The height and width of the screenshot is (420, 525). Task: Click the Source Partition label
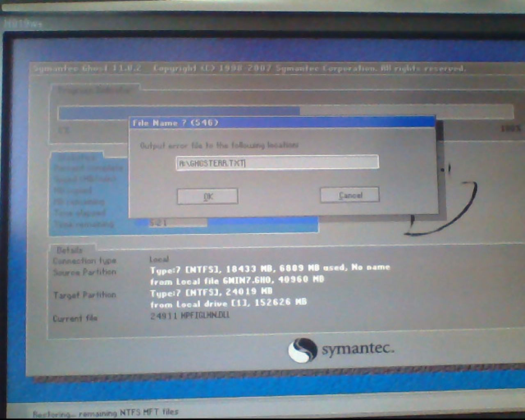pos(84,272)
